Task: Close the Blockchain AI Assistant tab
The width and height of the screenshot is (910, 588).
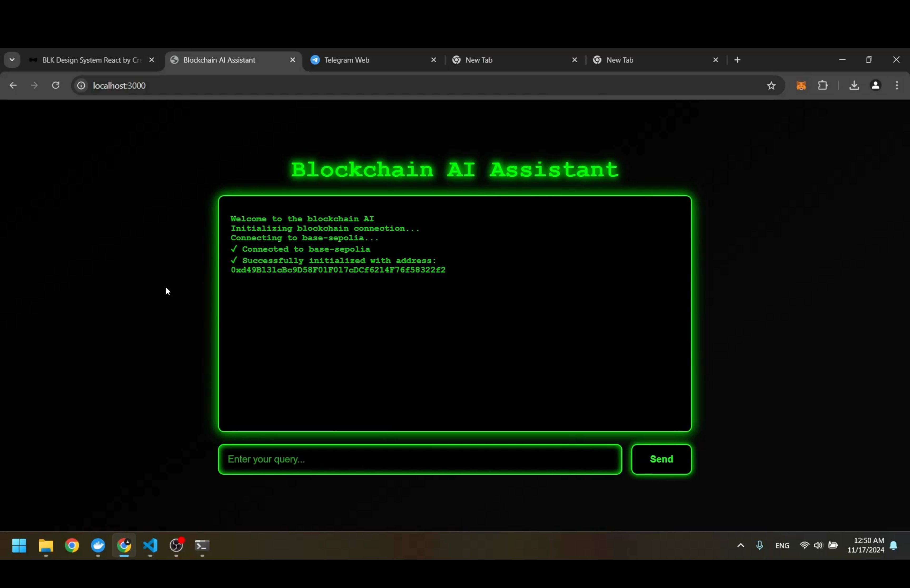Action: coord(293,60)
